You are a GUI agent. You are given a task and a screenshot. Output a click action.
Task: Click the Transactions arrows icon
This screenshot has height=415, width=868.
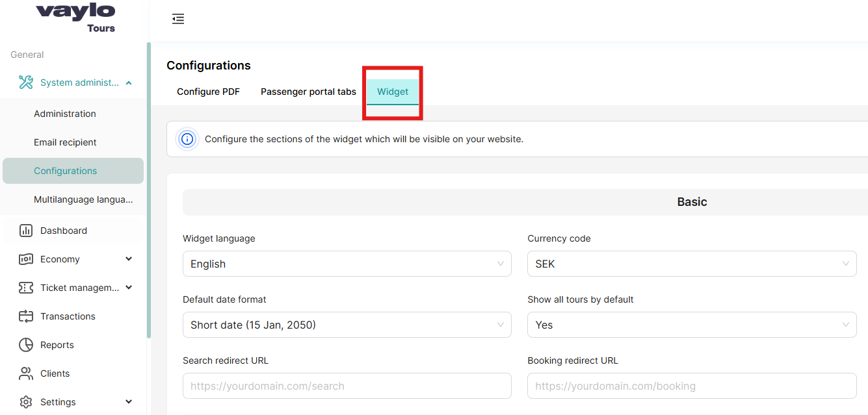pyautogui.click(x=26, y=316)
